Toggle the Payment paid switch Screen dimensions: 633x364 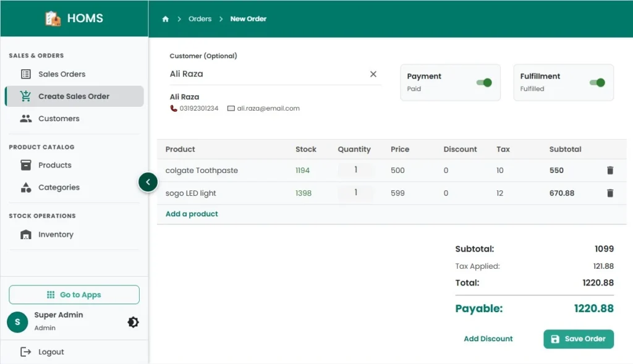tap(484, 83)
